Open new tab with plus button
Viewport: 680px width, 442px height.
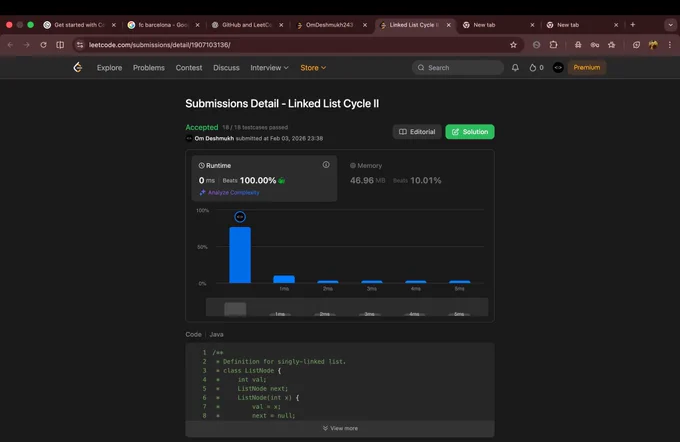(633, 25)
